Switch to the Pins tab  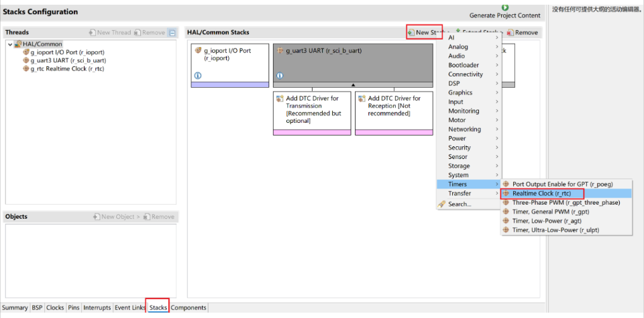point(74,307)
